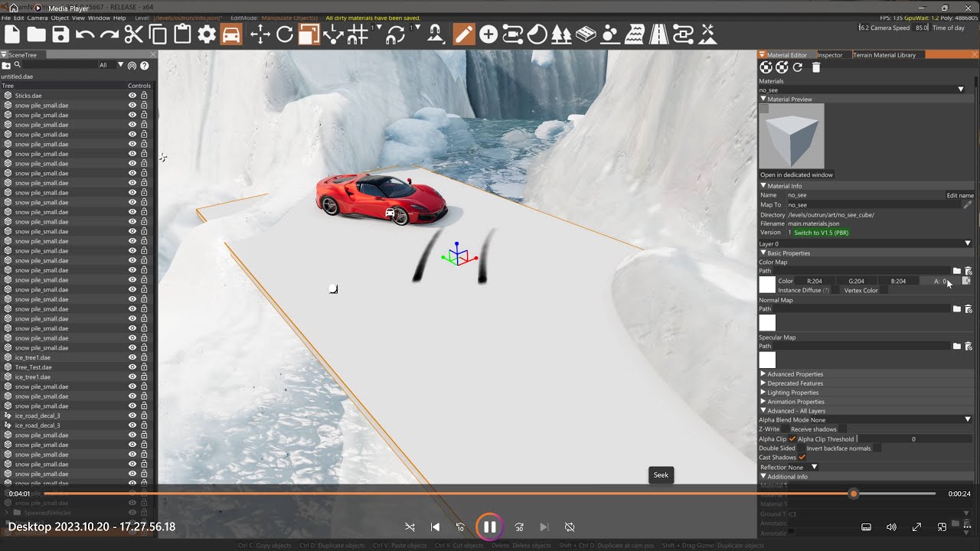Image resolution: width=980 pixels, height=551 pixels.
Task: Toggle the Z-Write checkbox
Action: [785, 429]
